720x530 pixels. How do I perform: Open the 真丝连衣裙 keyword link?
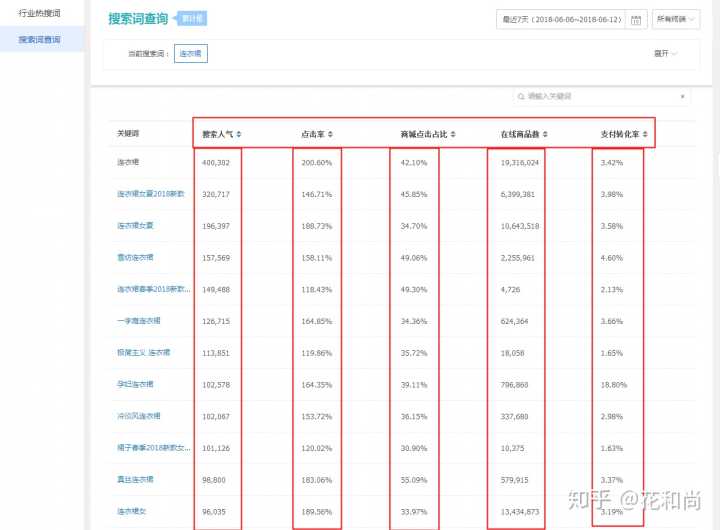pyautogui.click(x=136, y=480)
